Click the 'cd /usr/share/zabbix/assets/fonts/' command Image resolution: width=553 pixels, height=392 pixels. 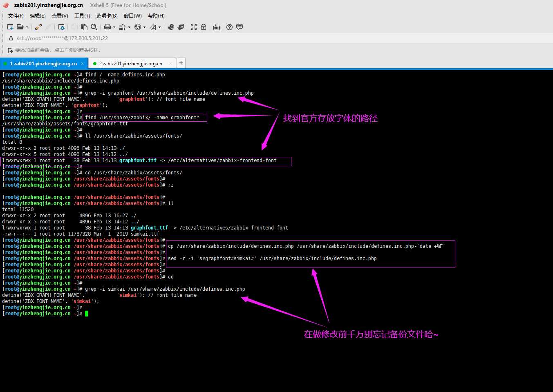[x=134, y=173]
